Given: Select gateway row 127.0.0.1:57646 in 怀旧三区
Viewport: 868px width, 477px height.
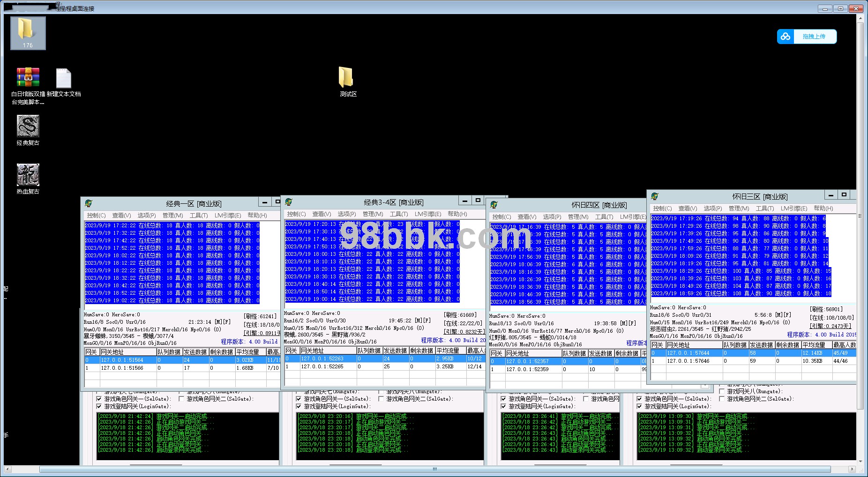Looking at the screenshot, I should (x=688, y=361).
